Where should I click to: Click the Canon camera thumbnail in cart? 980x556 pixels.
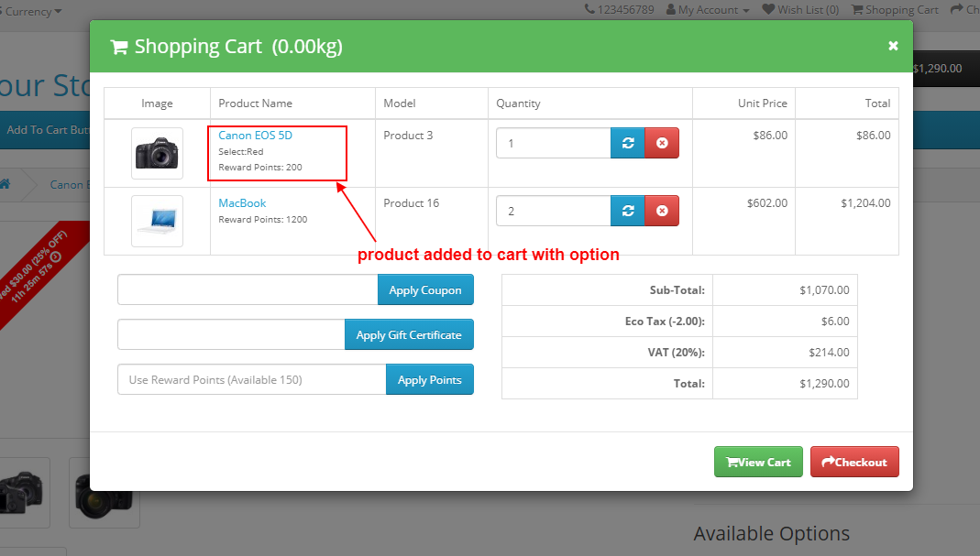coord(156,153)
